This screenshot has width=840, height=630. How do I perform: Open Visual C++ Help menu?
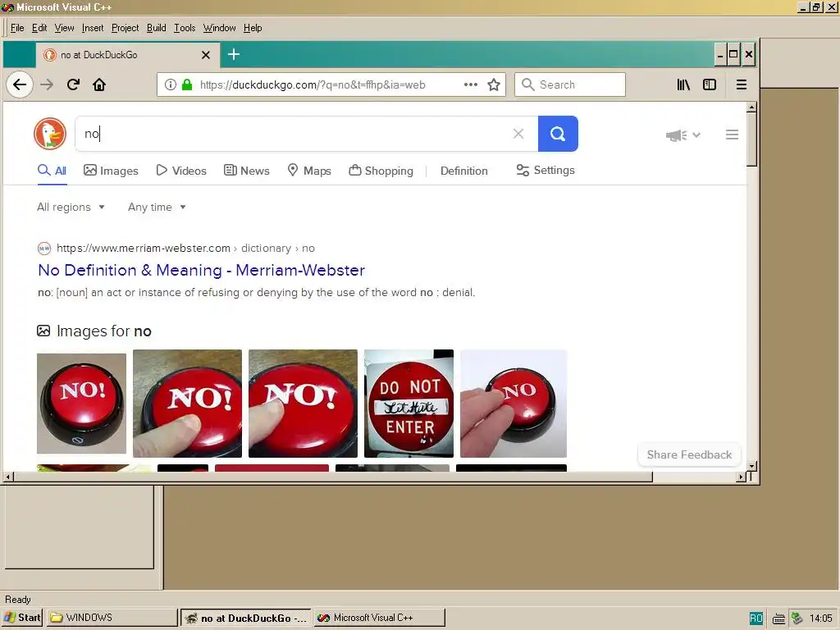click(253, 28)
